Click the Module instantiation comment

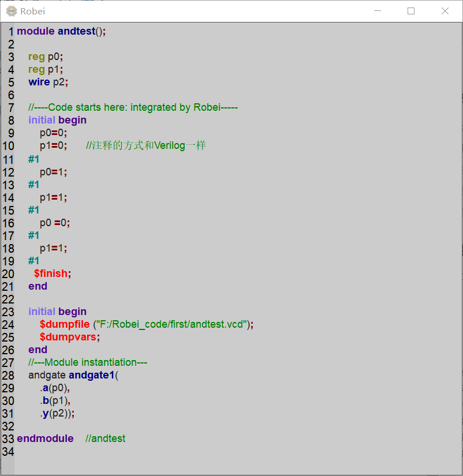87,362
